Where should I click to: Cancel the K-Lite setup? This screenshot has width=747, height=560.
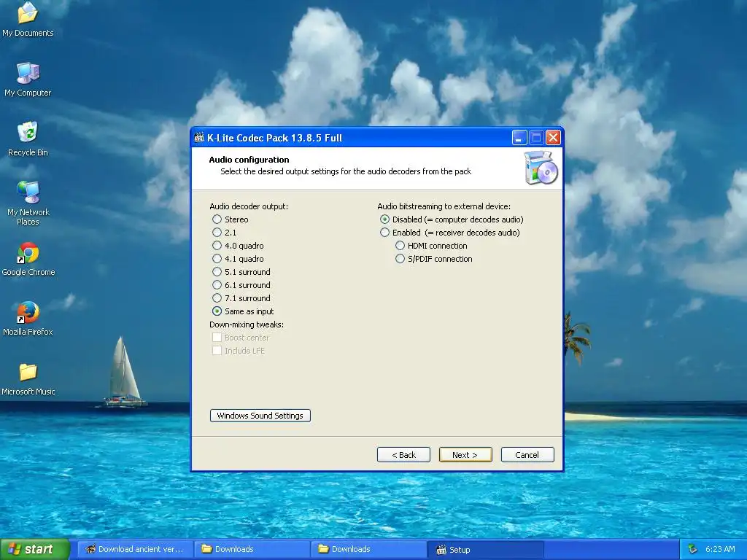(527, 455)
